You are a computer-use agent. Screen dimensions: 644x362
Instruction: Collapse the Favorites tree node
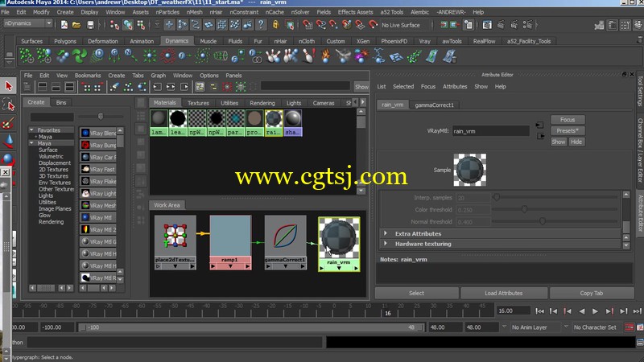click(x=31, y=130)
